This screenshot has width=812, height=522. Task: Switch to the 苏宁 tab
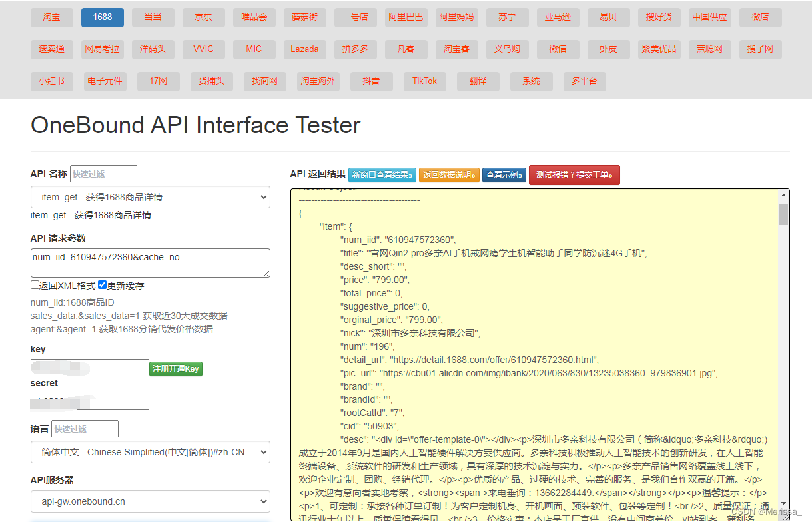coord(507,17)
